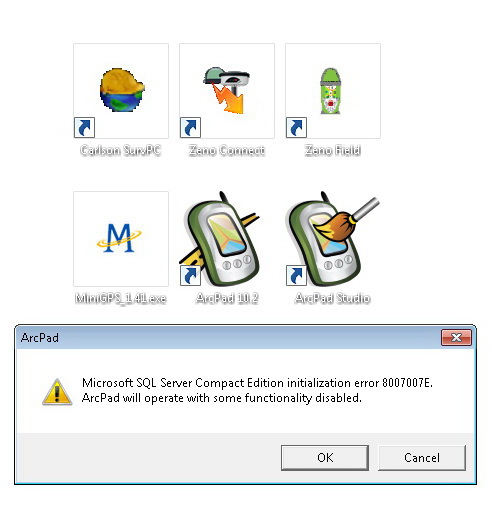The height and width of the screenshot is (507, 492).
Task: Dismiss the dialog using Cancel
Action: tap(422, 458)
